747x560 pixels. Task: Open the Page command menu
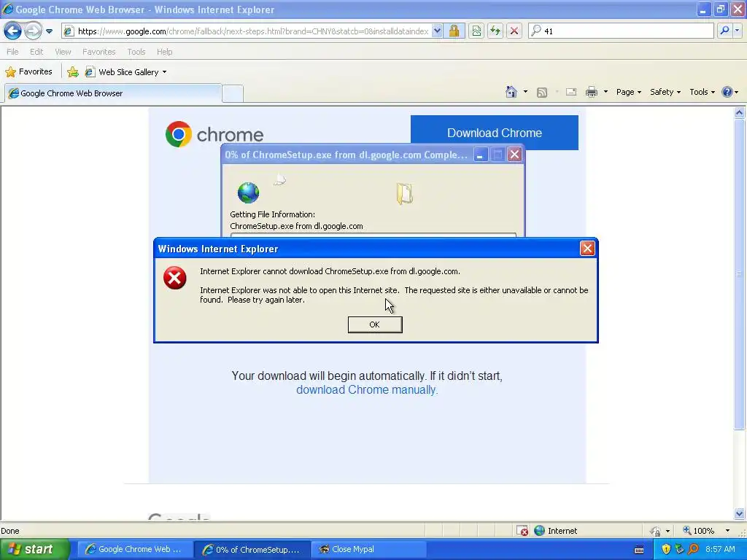tap(628, 92)
